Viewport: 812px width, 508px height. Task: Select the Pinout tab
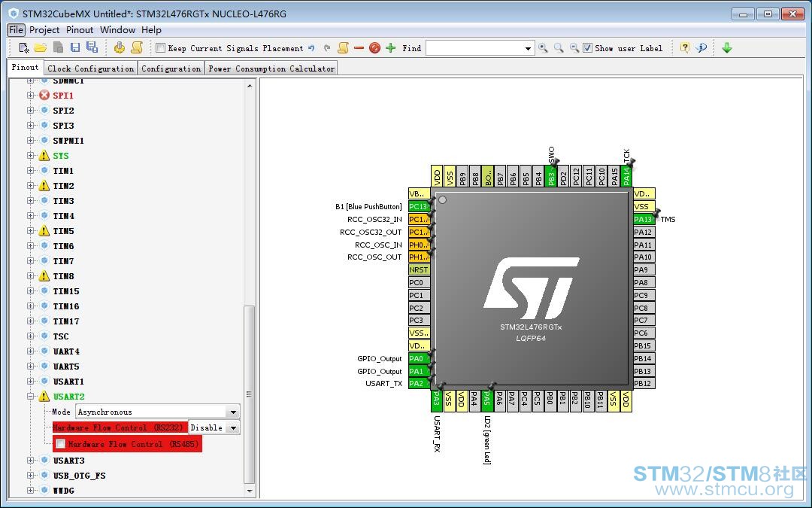(25, 68)
